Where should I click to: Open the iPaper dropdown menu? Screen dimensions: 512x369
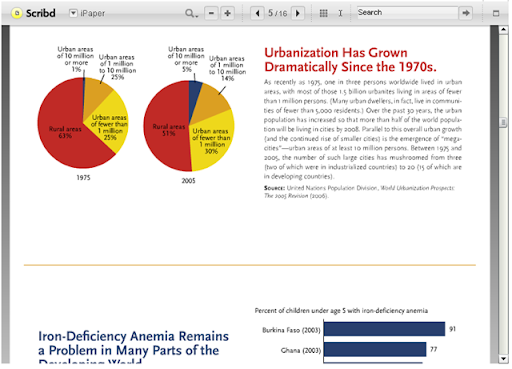click(x=73, y=13)
